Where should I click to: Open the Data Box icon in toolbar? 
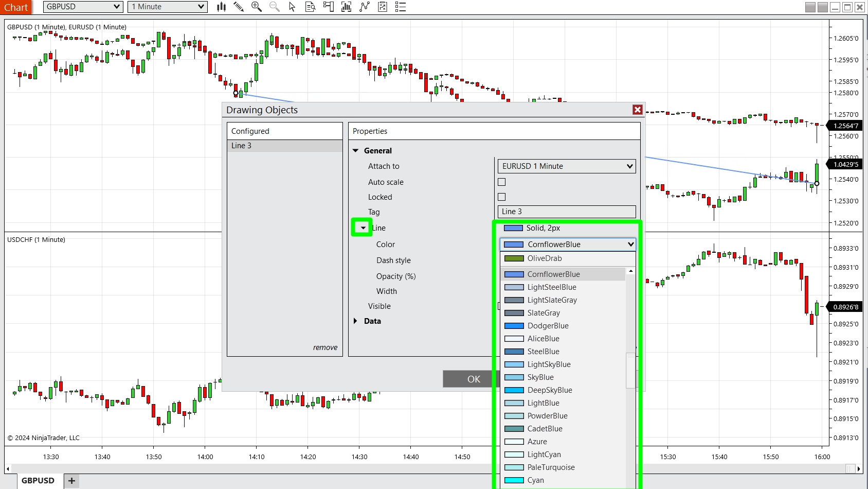310,7
